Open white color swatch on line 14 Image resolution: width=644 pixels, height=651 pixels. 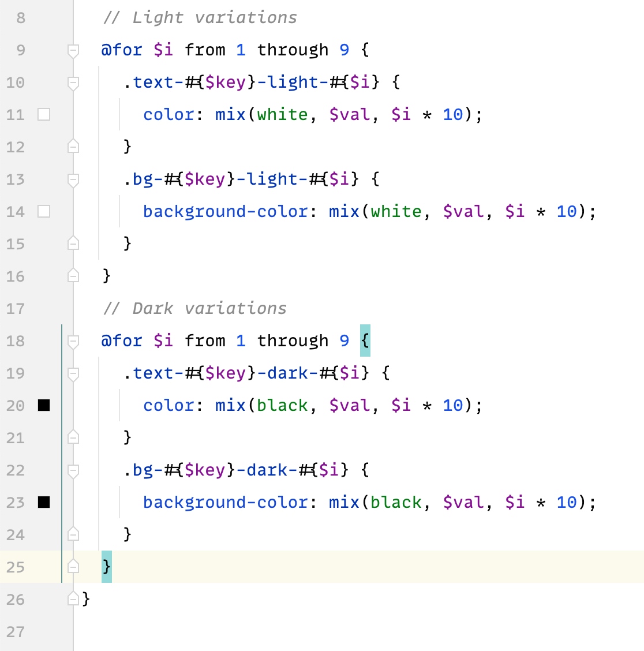[x=44, y=211]
